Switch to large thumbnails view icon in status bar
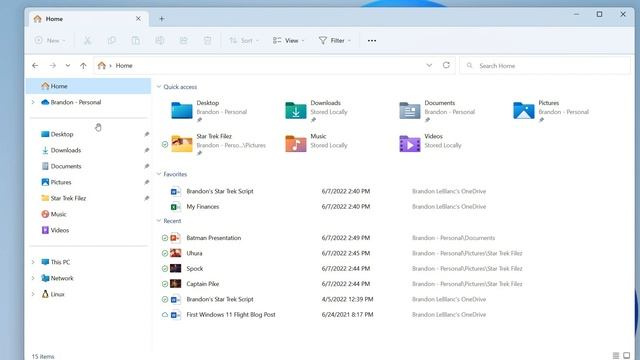Screen dimensions: 640x360 627,356
